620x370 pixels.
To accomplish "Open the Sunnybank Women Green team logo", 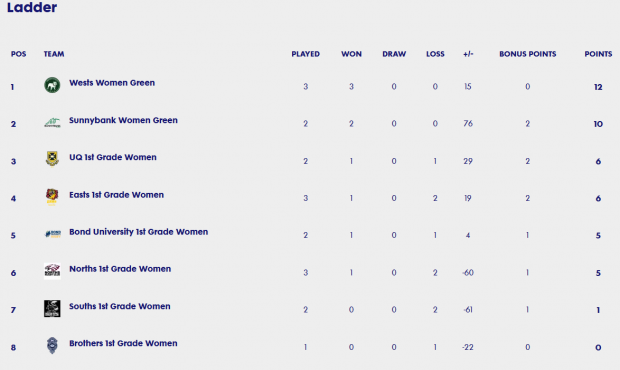I will 52,123.
